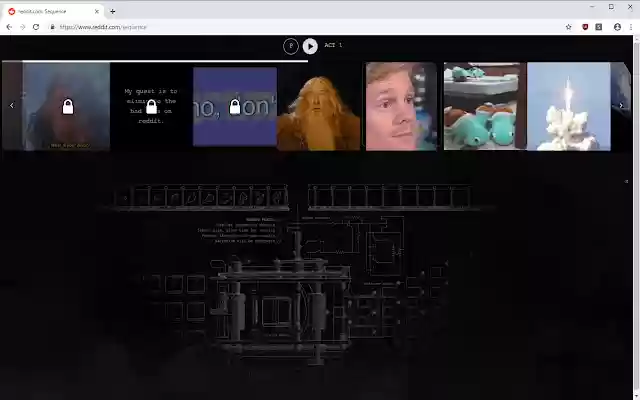This screenshot has height=400, width=640.
Task: Click the lock icon on the first blurry clip
Action: pyautogui.click(x=68, y=107)
